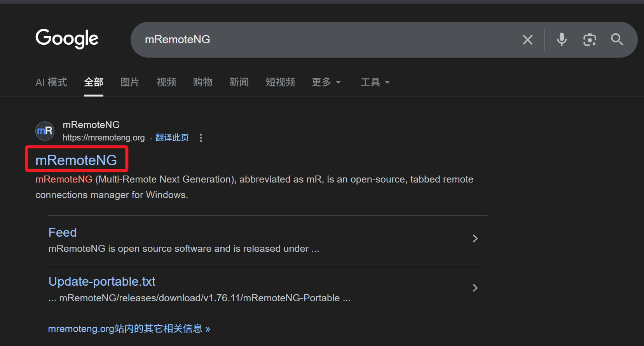The height and width of the screenshot is (346, 644).
Task: Click the Google logo
Action: 67,39
